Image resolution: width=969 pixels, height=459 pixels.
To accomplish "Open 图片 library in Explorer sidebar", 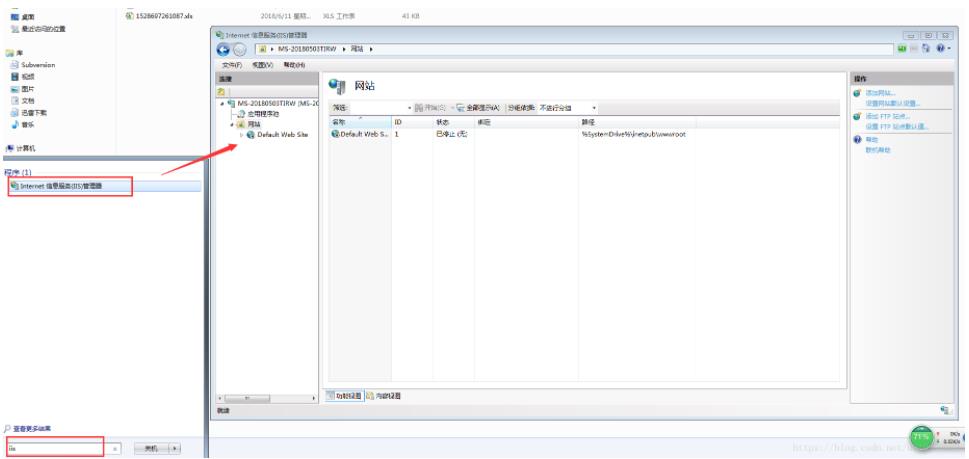I will [23, 89].
